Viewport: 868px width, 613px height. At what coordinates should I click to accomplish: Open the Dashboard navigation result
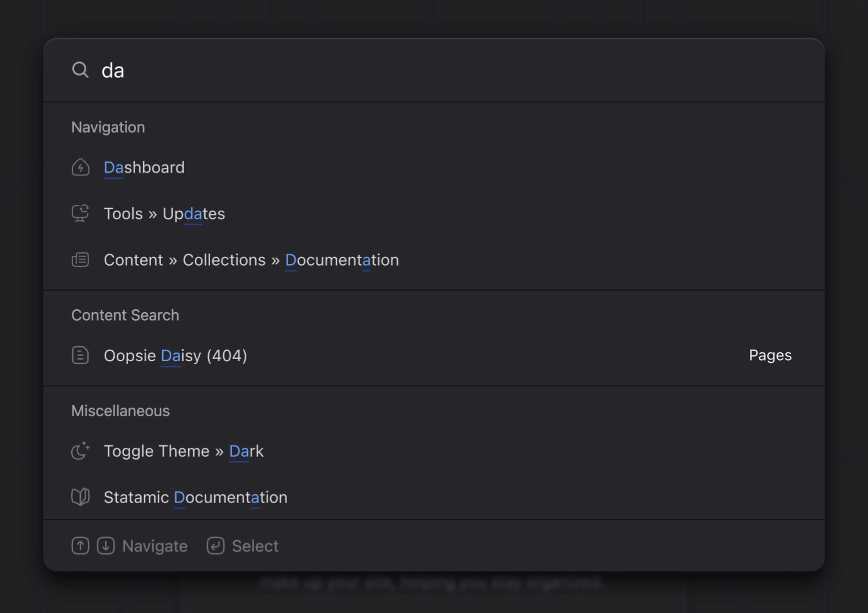pos(144,167)
